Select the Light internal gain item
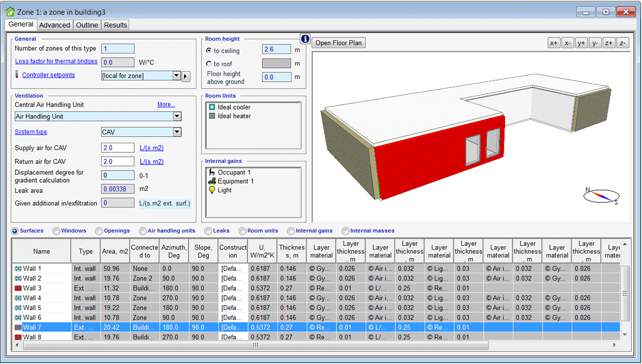 coord(224,190)
